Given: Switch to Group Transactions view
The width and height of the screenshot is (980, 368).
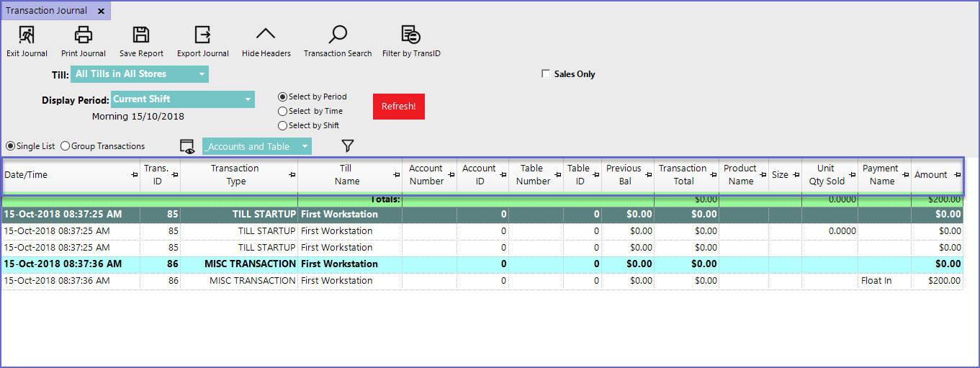Looking at the screenshot, I should (66, 146).
